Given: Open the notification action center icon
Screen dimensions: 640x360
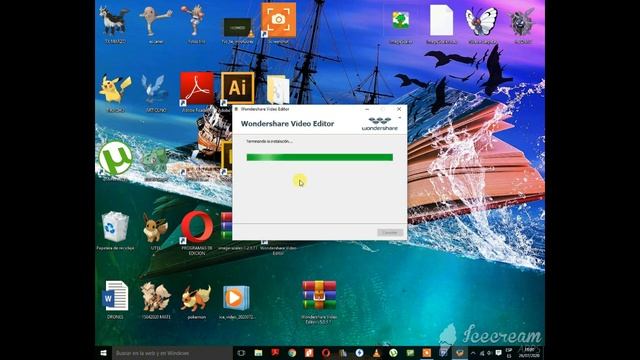Looking at the screenshot, I should (498, 353).
